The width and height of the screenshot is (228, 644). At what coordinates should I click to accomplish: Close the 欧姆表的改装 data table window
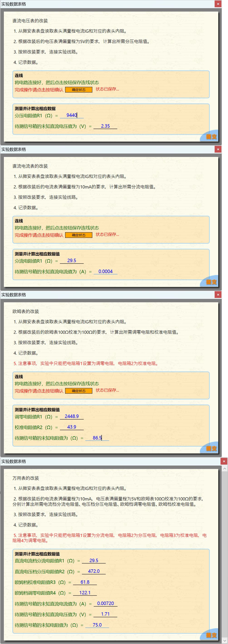pos(218,295)
